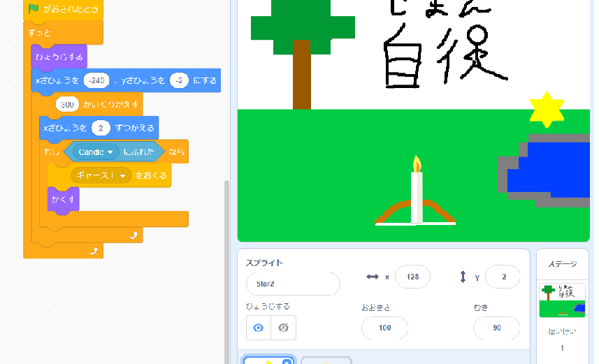Edit the change-x value 2 field
The height and width of the screenshot is (364, 599).
click(101, 128)
